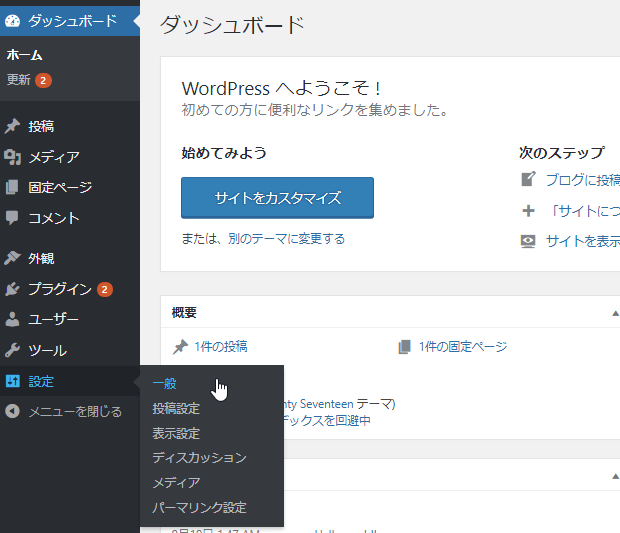
Task: Click the pages icon beside 固定ページ
Action: click(x=12, y=187)
